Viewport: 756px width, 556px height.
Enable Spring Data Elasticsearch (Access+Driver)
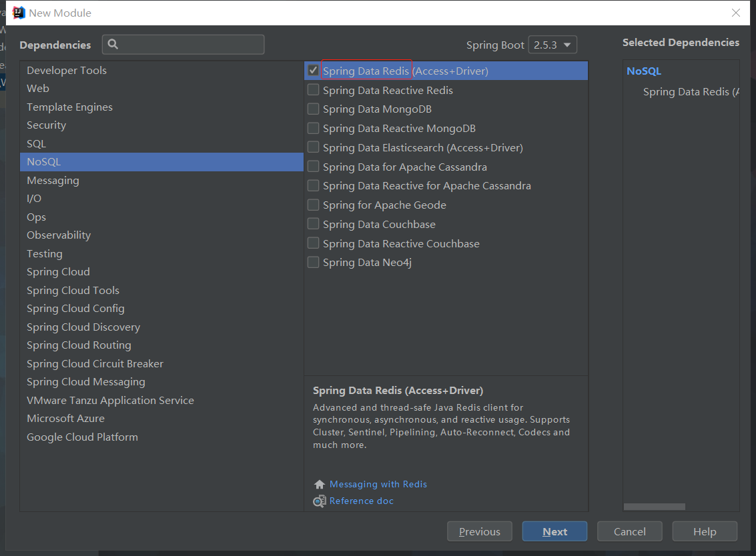(x=314, y=147)
